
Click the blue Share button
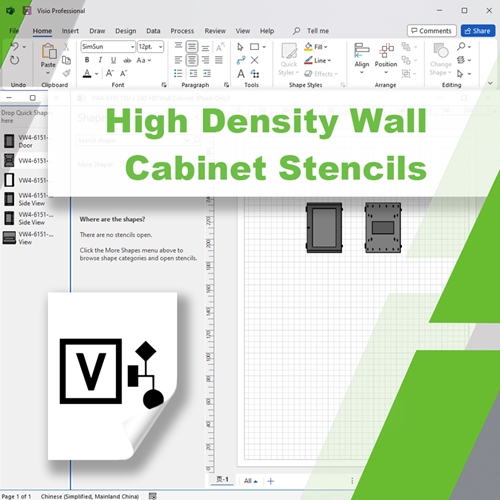click(x=478, y=31)
